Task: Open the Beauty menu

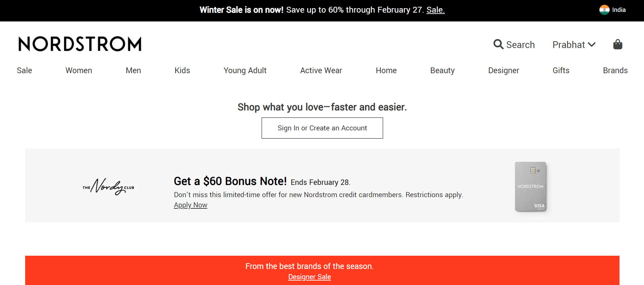Action: pos(442,70)
